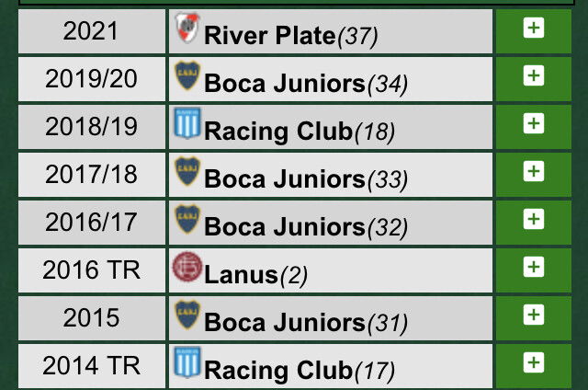
Task: Expand the 2017/18 season plus button
Action: click(533, 171)
